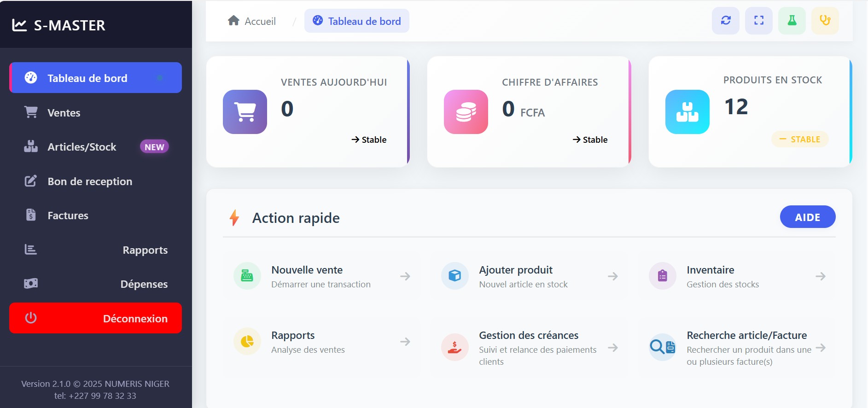Image resolution: width=868 pixels, height=408 pixels.
Task: Toggle fullscreen with the expand icon
Action: pos(759,20)
